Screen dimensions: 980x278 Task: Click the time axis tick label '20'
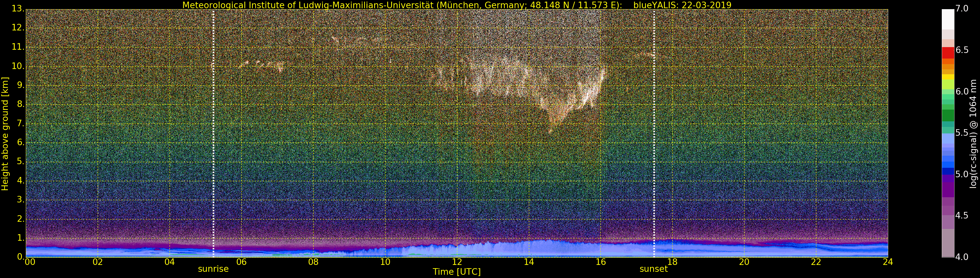[x=744, y=262]
